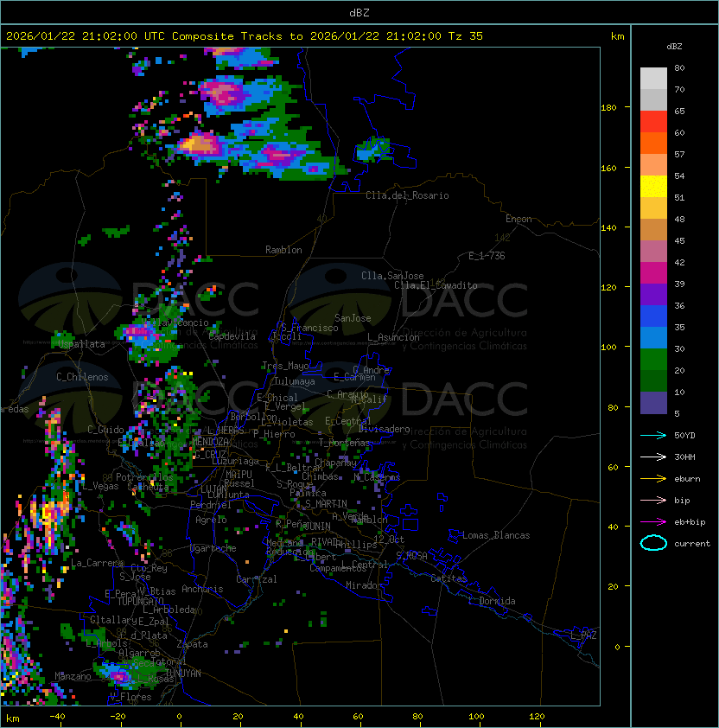The image size is (719, 728).
Task: Click the '-40' tick on bottom axis
Action: click(57, 717)
